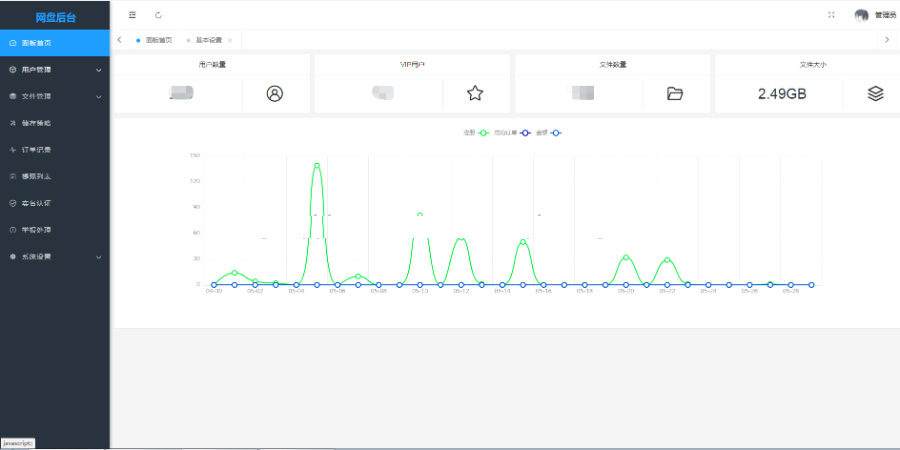Switch to the 基本设置 tab
Screen dimensions: 900x450
coord(209,40)
